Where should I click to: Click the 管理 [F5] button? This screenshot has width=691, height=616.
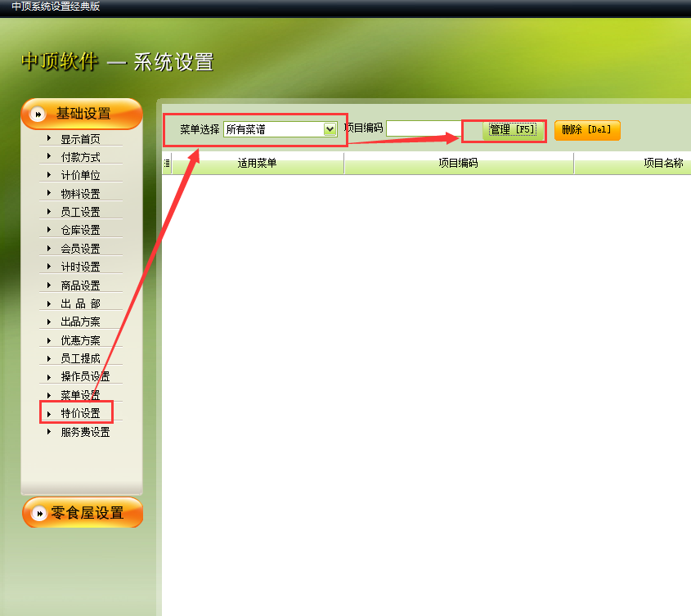point(512,130)
